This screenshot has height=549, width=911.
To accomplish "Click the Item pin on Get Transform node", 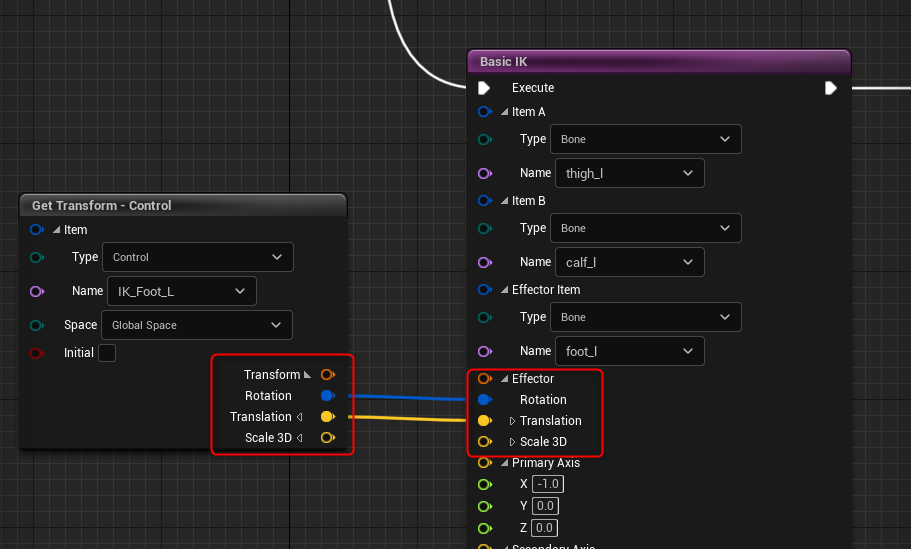I will point(37,229).
